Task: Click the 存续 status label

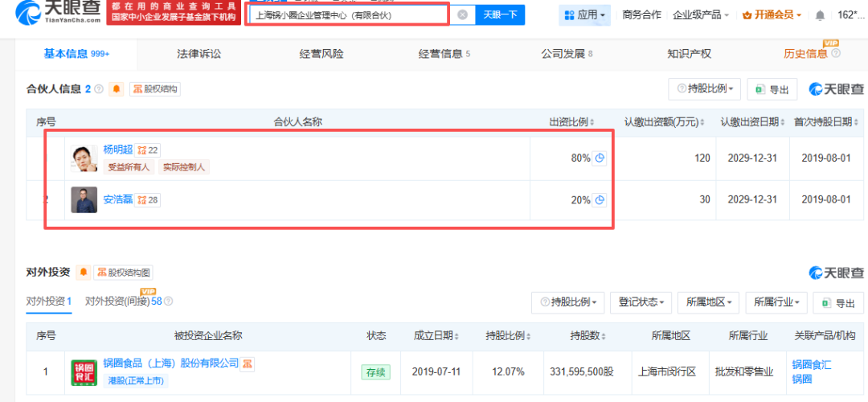Action: point(376,372)
